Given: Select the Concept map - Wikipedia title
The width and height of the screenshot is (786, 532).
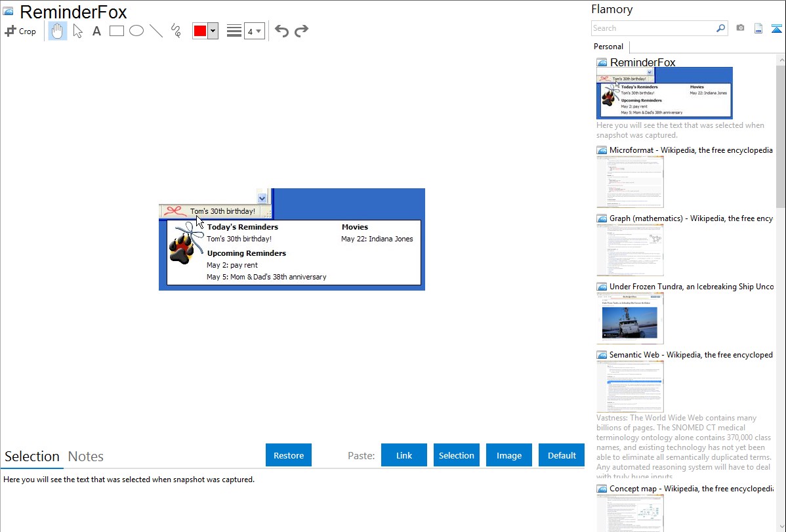Looking at the screenshot, I should (691, 488).
